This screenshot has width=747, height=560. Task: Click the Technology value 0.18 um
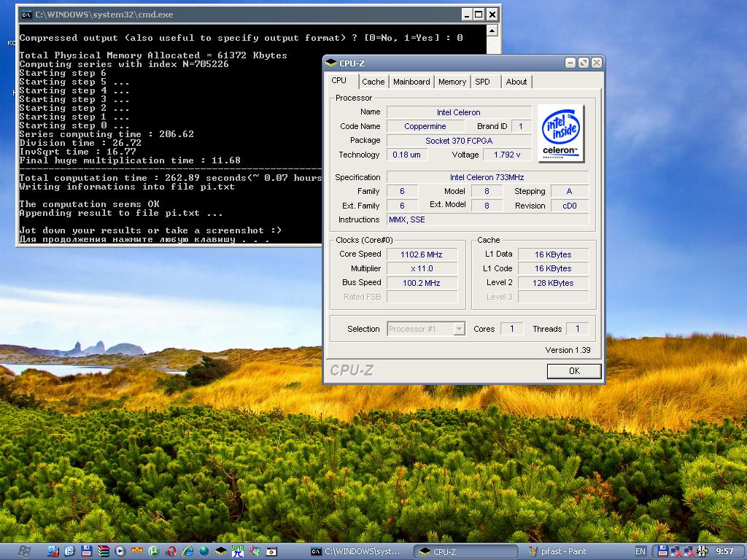coord(406,155)
